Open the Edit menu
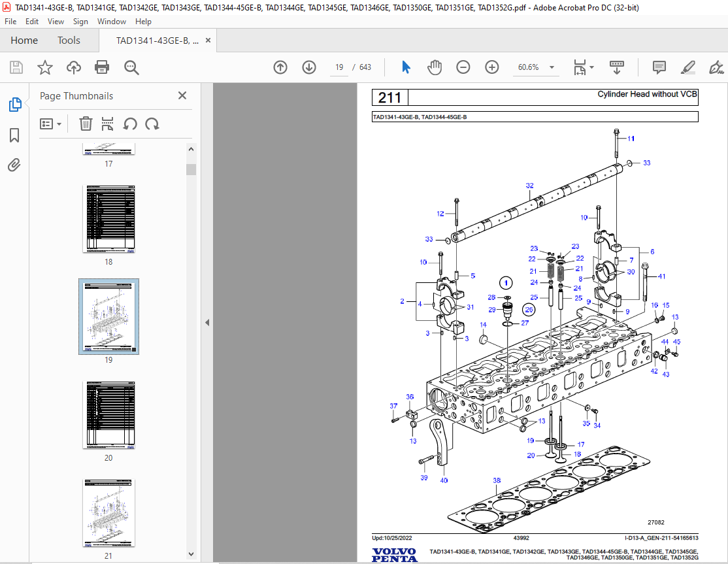The image size is (728, 564). point(32,22)
